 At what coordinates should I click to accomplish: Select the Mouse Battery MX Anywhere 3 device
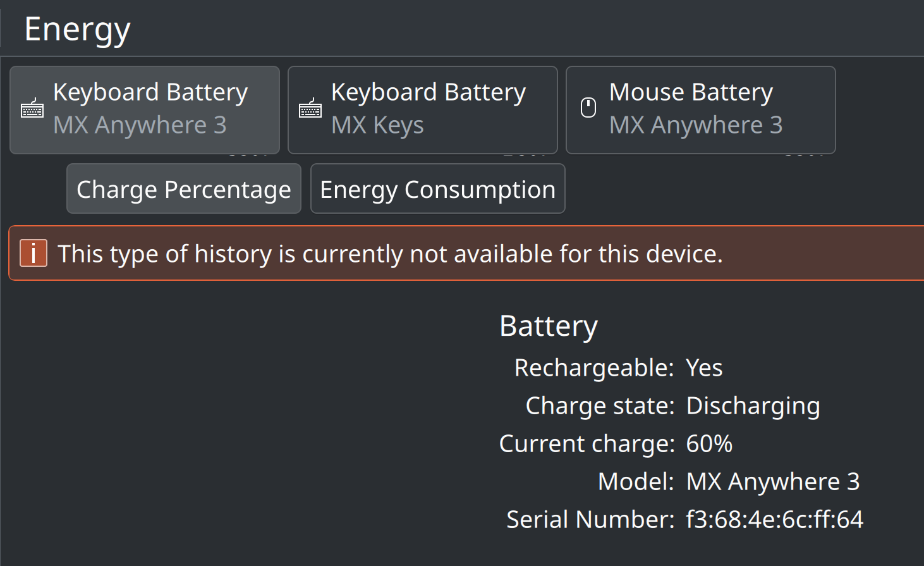tap(701, 110)
